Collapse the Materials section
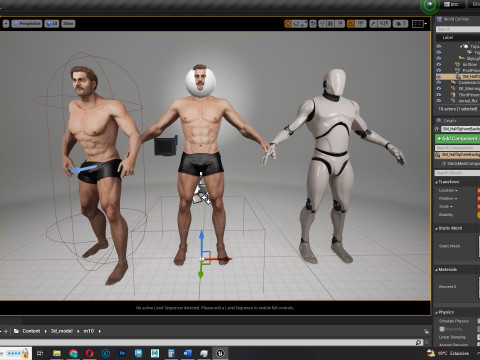This screenshot has height=360, width=480. pos(436,269)
